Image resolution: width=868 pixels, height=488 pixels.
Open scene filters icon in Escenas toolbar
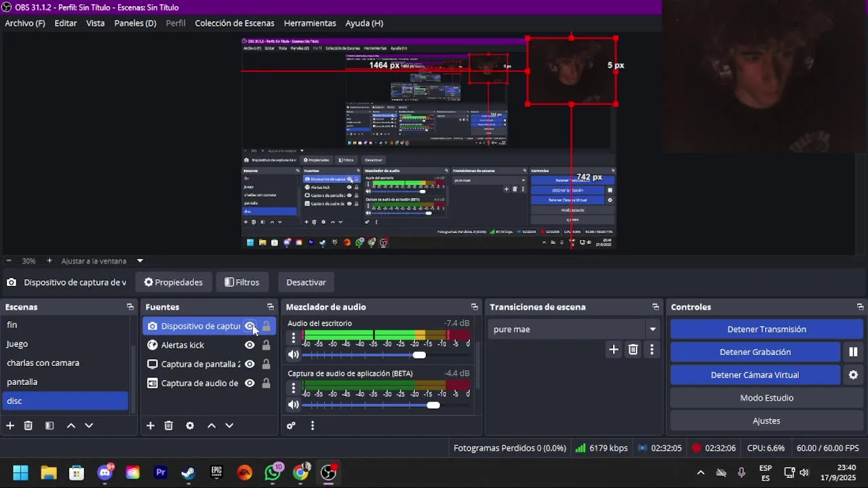tap(50, 426)
